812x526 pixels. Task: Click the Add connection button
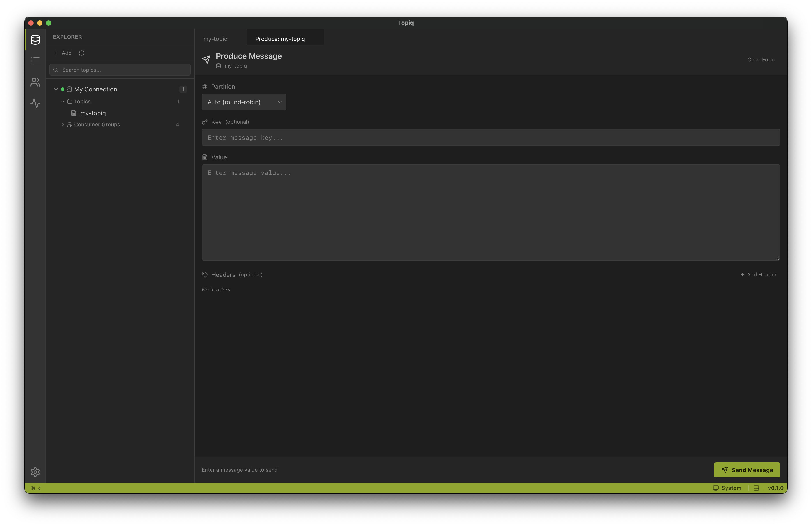point(63,53)
